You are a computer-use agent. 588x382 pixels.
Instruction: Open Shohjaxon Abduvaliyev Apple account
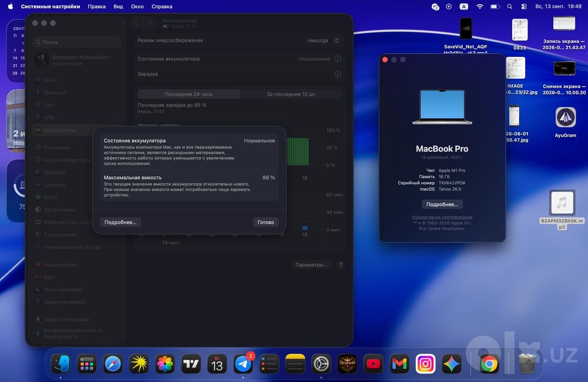77,60
